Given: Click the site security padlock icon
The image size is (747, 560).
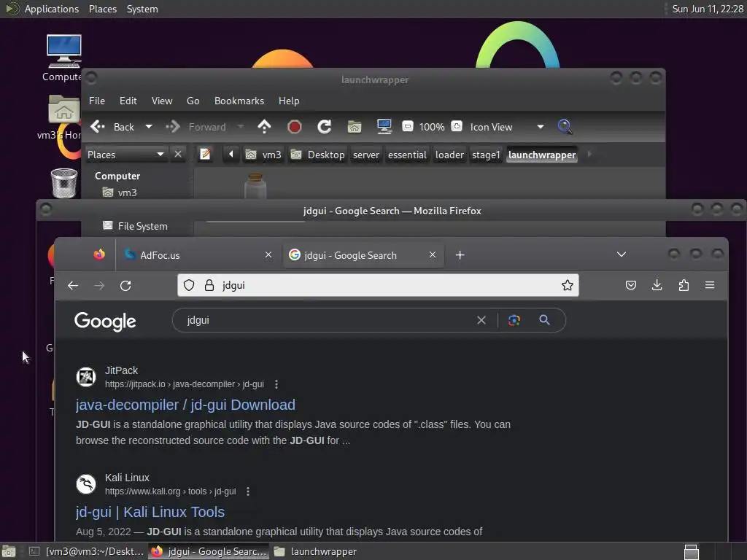Looking at the screenshot, I should pyautogui.click(x=209, y=285).
